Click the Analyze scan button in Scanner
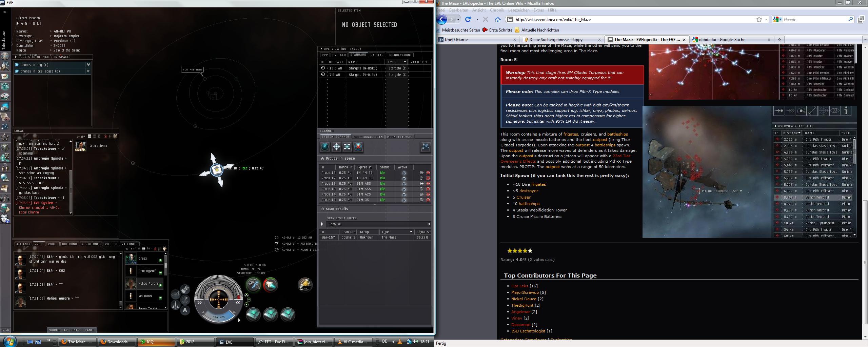The image size is (868, 347). click(325, 147)
